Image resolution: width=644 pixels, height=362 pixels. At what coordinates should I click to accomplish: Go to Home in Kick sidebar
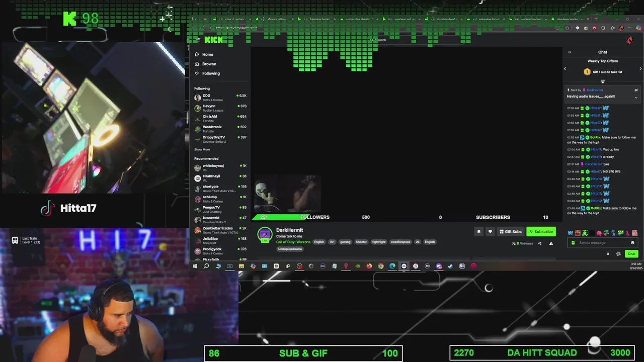220,54
